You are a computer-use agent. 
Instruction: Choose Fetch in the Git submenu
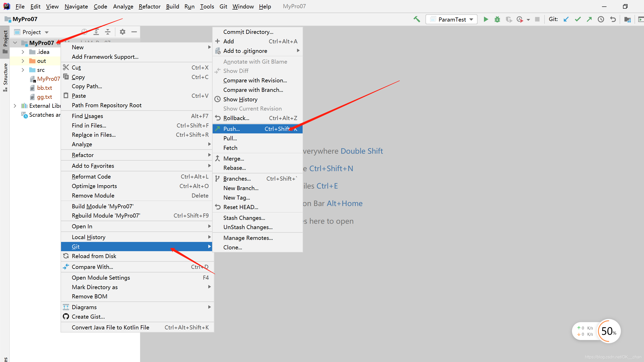point(258,148)
